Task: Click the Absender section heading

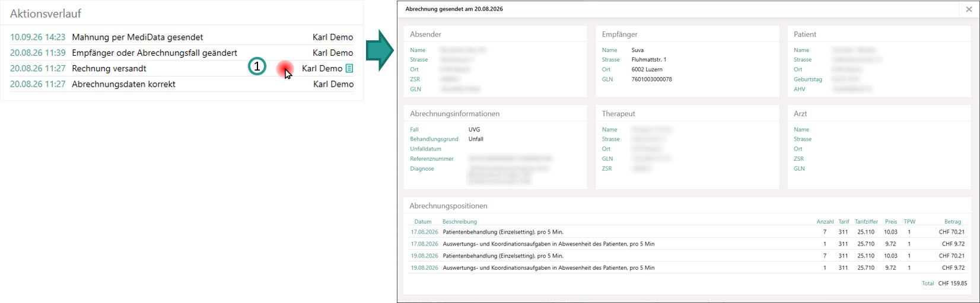Action: click(x=425, y=34)
